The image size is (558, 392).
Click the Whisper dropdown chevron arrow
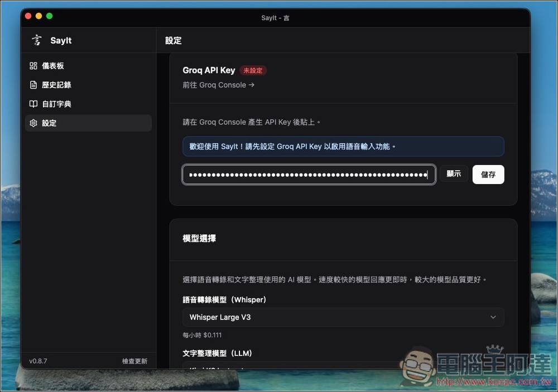click(493, 317)
